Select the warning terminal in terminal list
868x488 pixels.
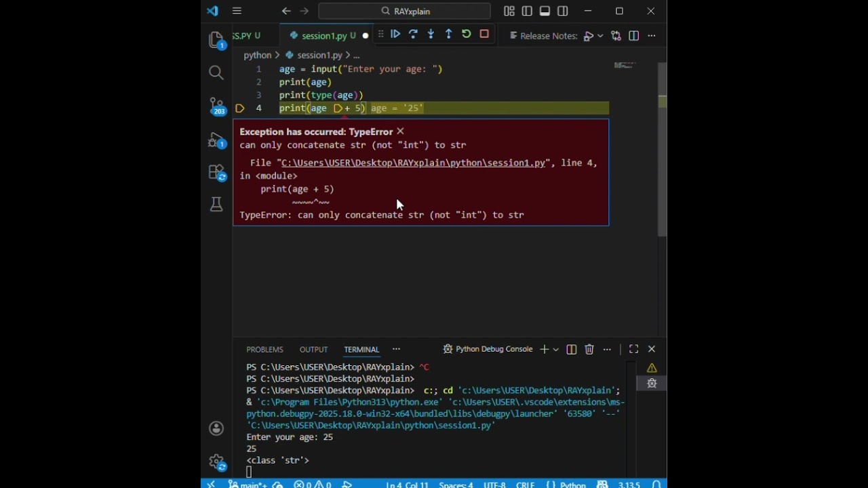(652, 368)
